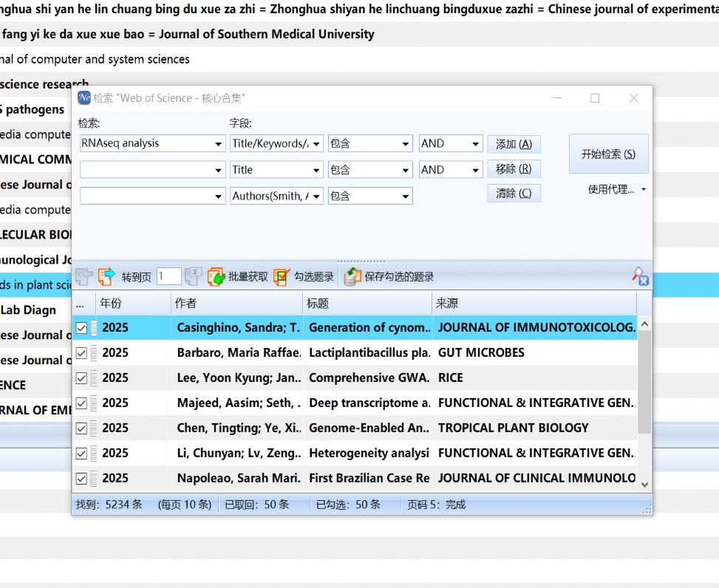
Task: Select the pathogens row in background list
Action: 35,109
